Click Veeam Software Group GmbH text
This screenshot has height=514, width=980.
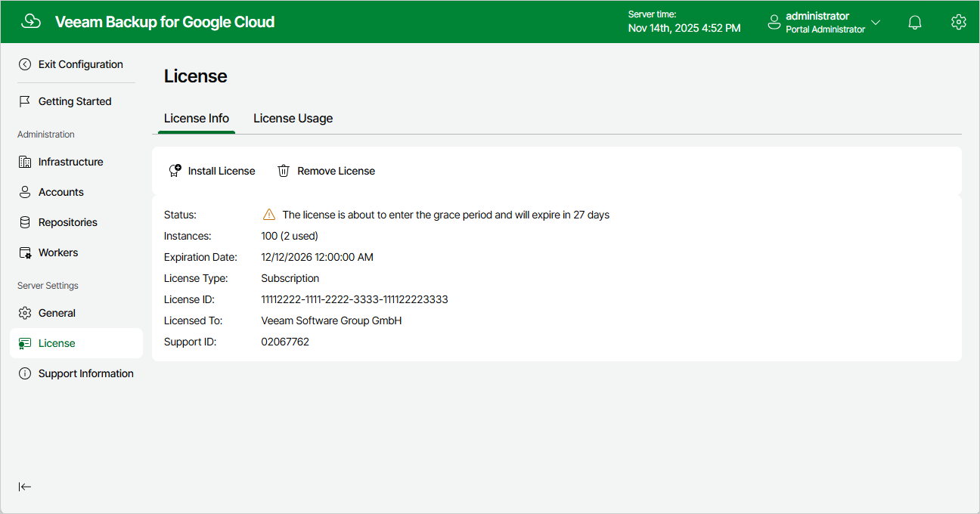tap(331, 320)
